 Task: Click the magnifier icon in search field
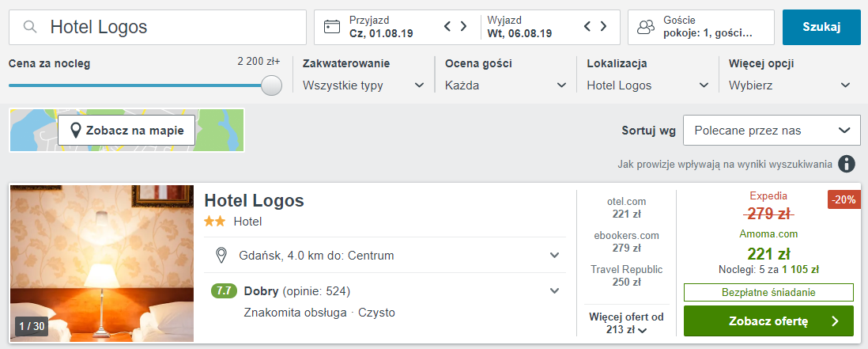tap(31, 27)
